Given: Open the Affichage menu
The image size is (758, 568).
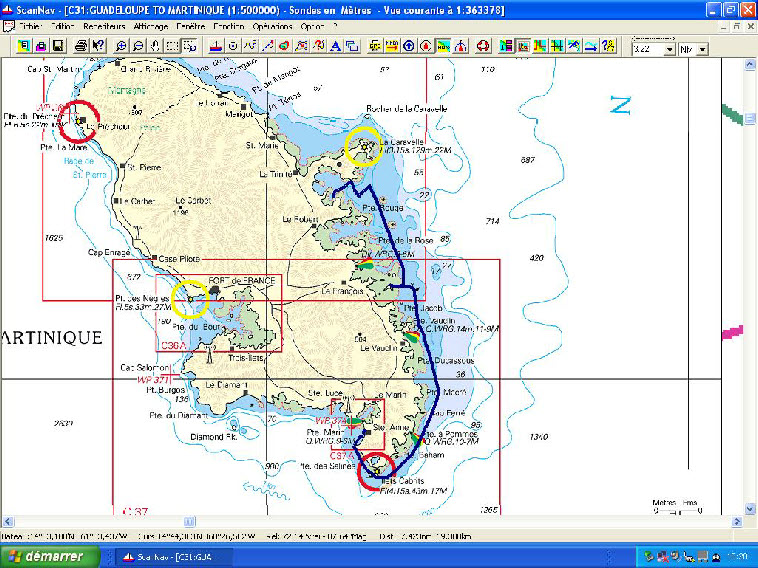Looking at the screenshot, I should [x=150, y=25].
